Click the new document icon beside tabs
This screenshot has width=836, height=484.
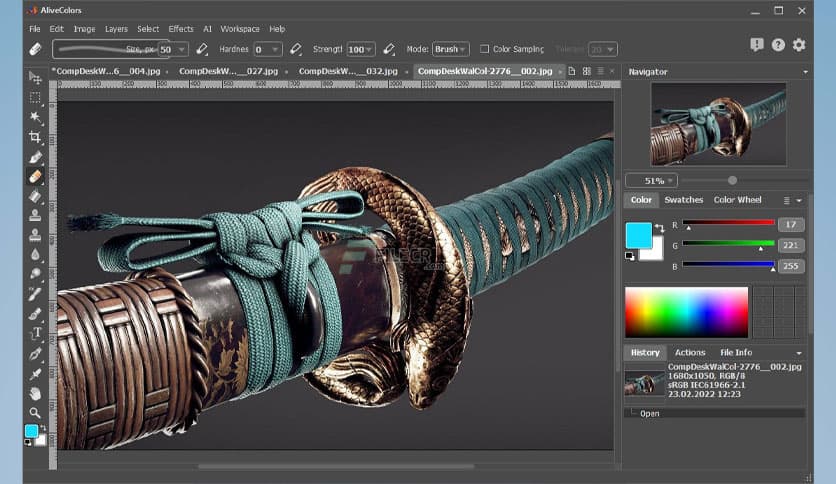(572, 71)
